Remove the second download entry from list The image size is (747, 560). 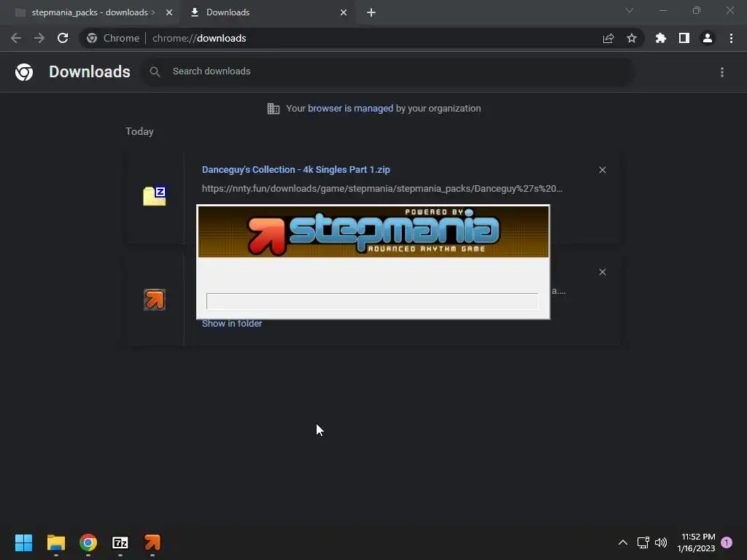coord(603,272)
